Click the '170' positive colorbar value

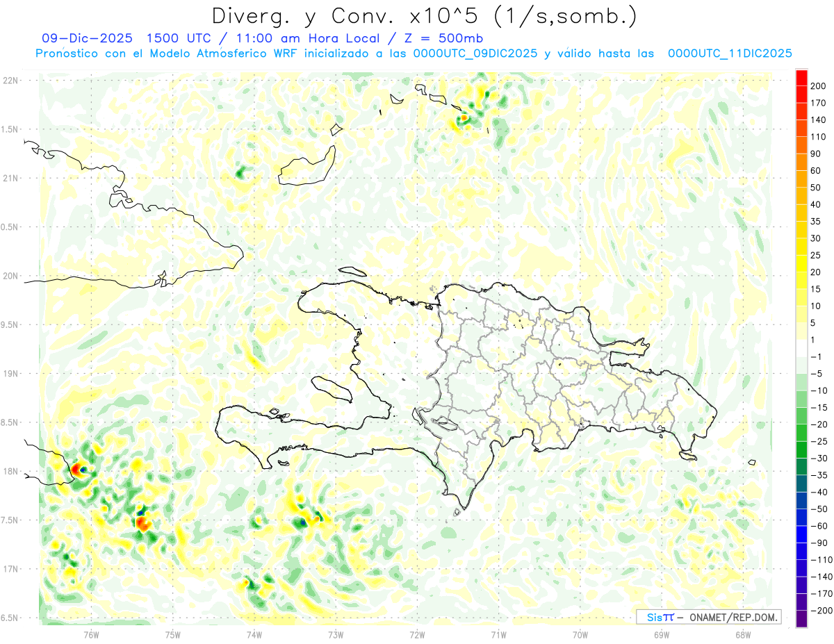(x=819, y=103)
